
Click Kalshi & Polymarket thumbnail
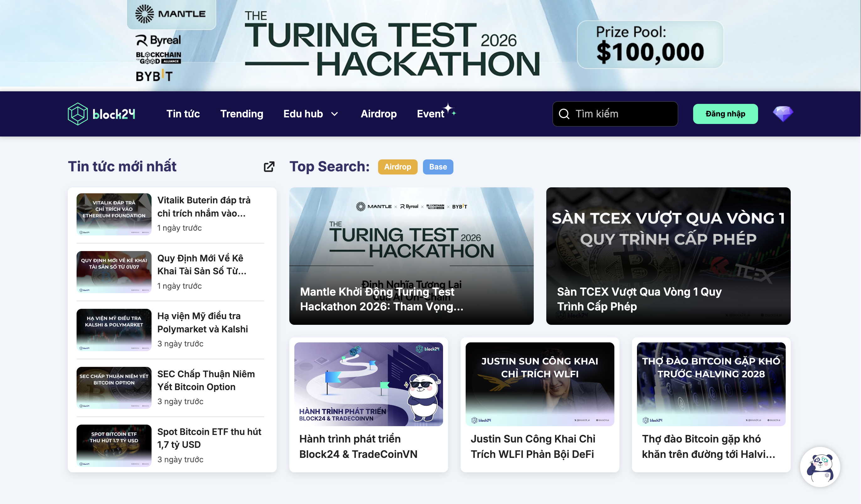[114, 330]
